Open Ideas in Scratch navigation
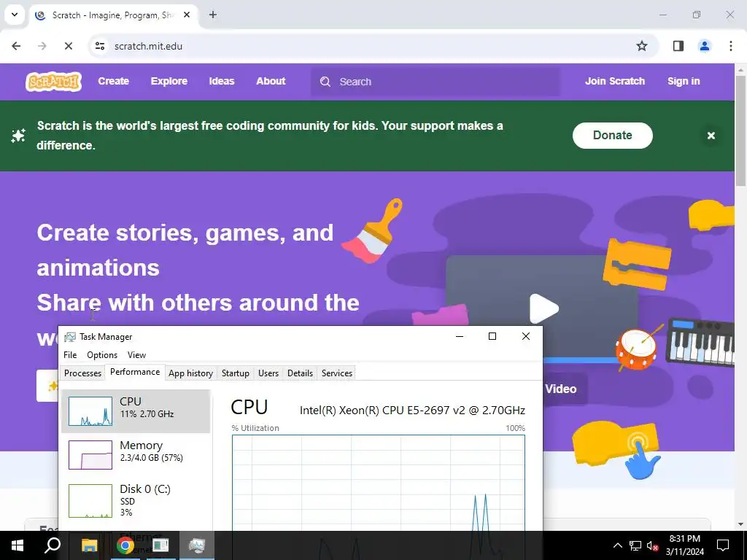Image resolution: width=747 pixels, height=560 pixels. (x=222, y=82)
